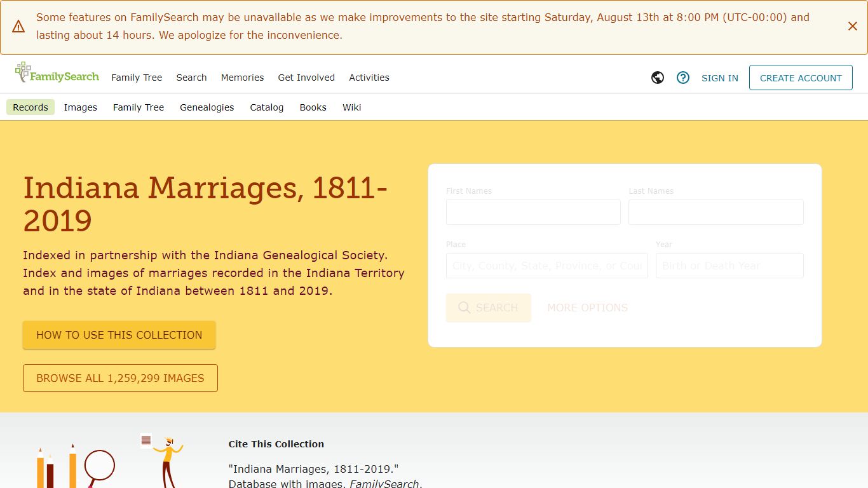The image size is (868, 488).
Task: Click the warning triangle icon in the banner
Action: coord(18,26)
